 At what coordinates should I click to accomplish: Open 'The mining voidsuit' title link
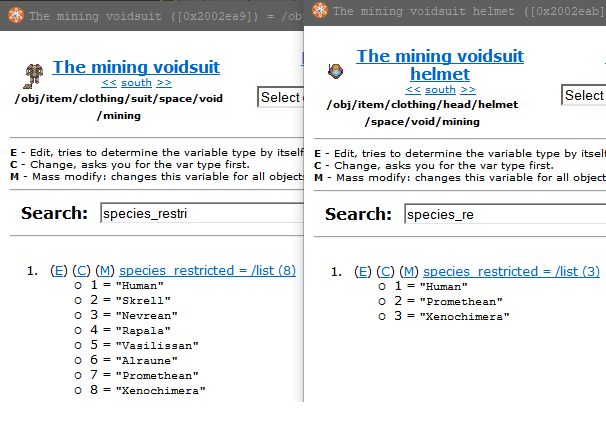click(x=136, y=67)
